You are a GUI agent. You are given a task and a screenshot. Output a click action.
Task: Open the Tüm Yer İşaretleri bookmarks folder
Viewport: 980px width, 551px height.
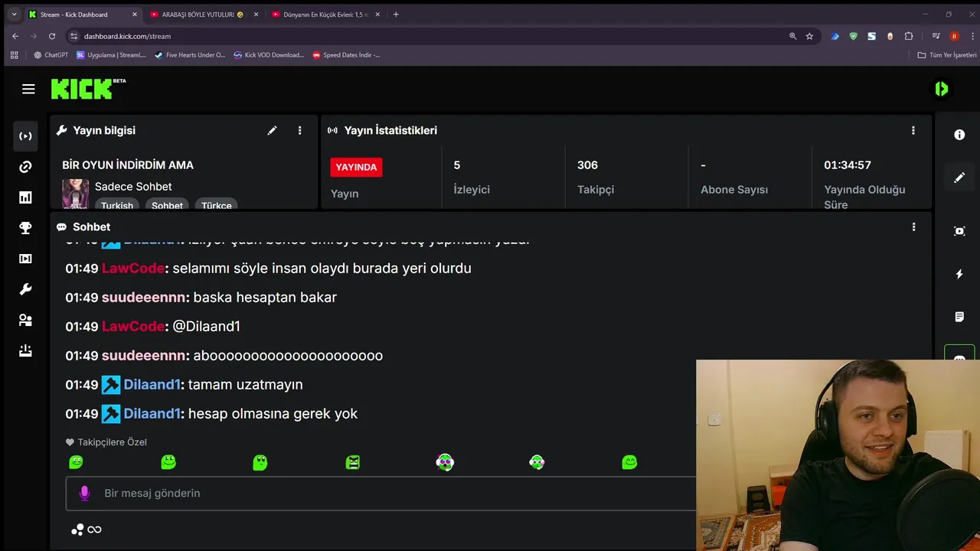click(x=947, y=55)
